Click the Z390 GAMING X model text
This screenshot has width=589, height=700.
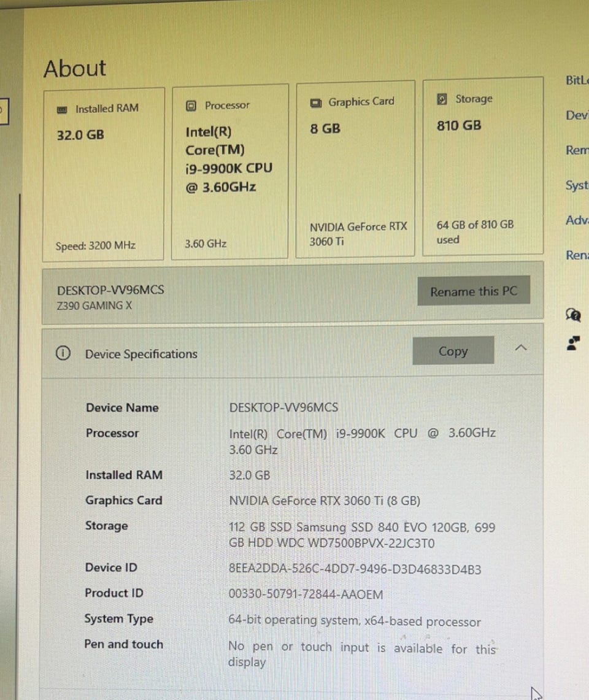pyautogui.click(x=94, y=306)
